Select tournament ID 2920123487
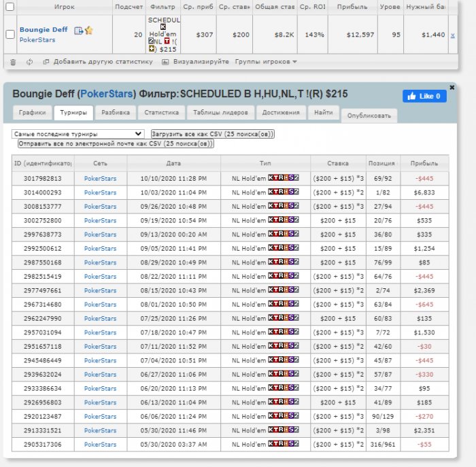The image size is (476, 467). pos(43,416)
